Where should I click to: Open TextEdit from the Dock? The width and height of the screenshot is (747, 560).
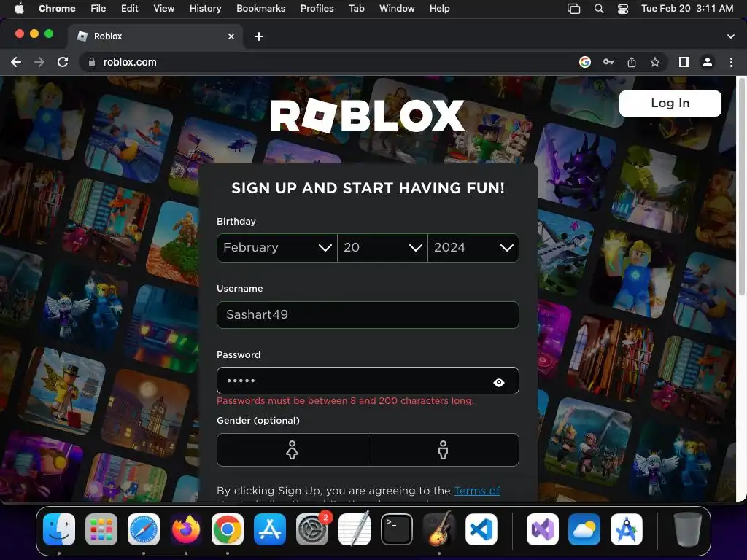pyautogui.click(x=354, y=529)
